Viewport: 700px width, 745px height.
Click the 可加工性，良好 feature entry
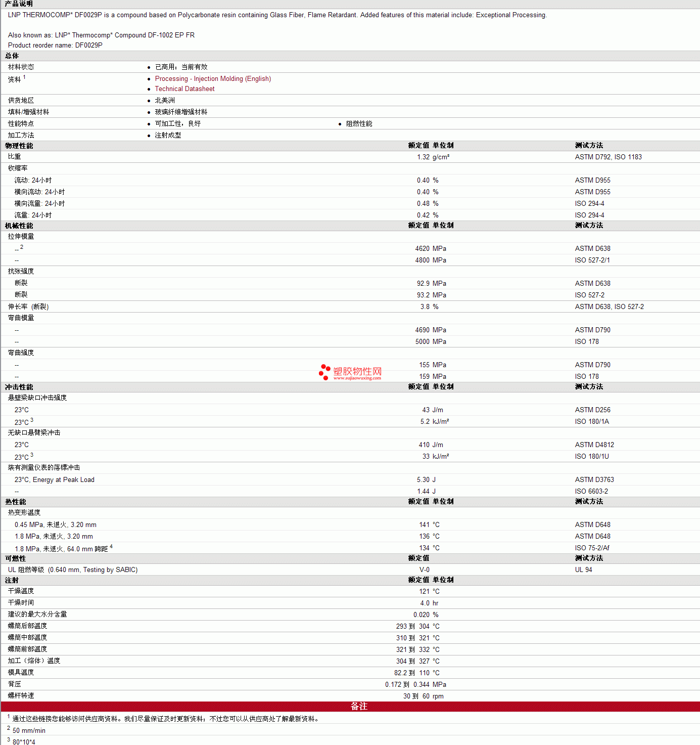178,124
